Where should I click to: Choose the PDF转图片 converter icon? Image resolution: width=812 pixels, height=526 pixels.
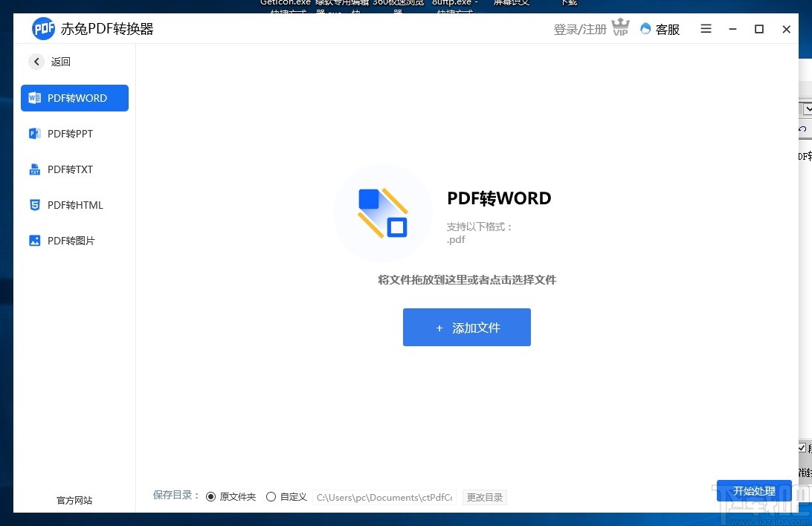point(34,241)
